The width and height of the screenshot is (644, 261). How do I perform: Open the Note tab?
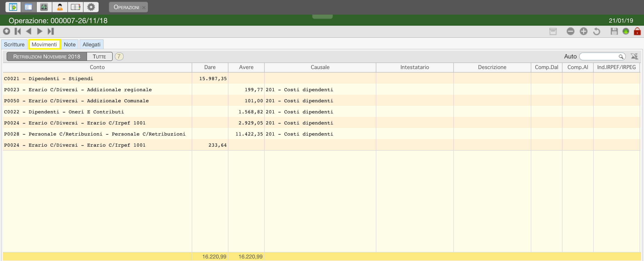70,44
